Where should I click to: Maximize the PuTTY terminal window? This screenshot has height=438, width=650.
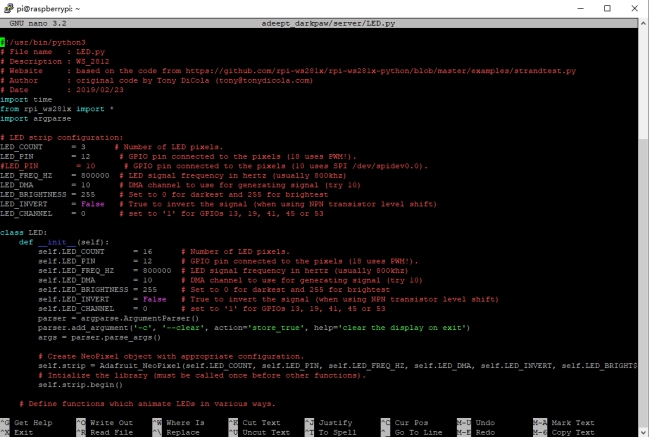(607, 8)
